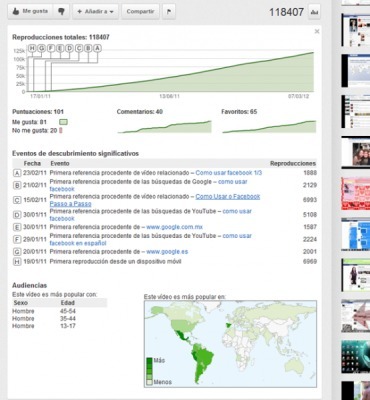The width and height of the screenshot is (370, 400).
Task: Open the Añadir a dropdown
Action: click(95, 12)
